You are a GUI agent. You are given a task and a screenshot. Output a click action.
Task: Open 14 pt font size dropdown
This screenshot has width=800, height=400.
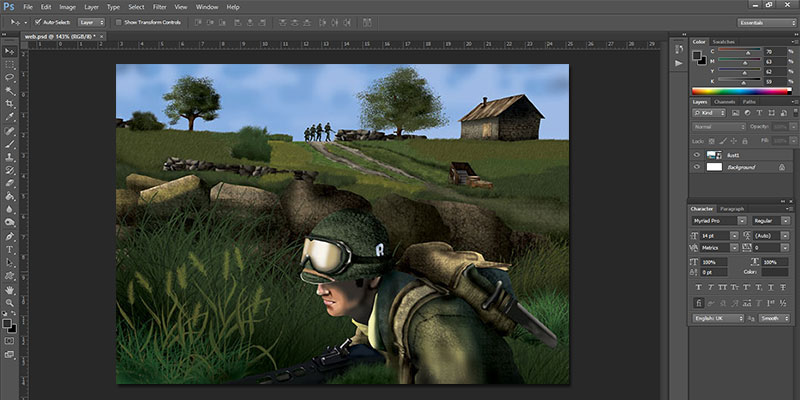click(x=719, y=236)
